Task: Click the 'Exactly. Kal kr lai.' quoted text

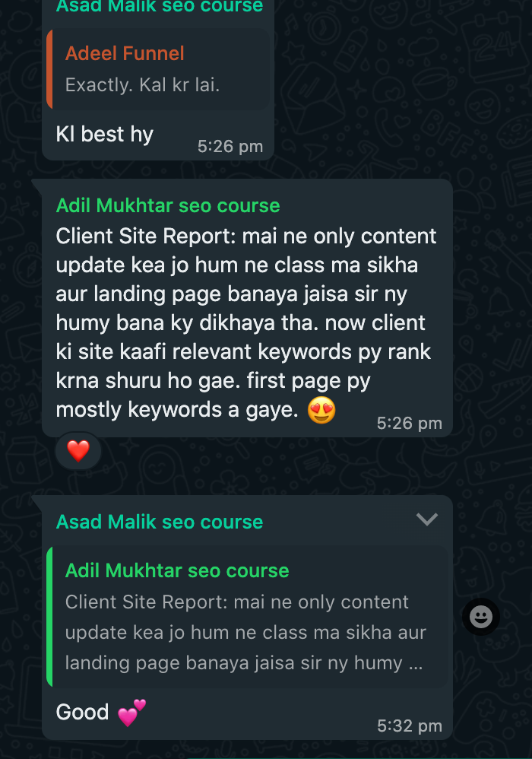Action: pos(143,85)
